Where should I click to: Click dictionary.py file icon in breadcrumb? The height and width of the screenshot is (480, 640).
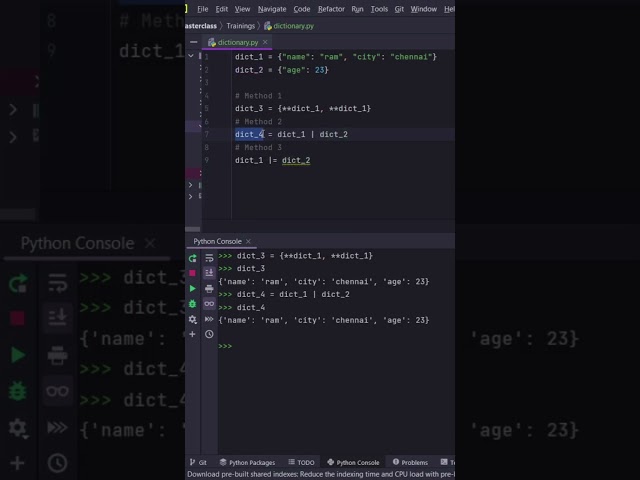[268, 26]
